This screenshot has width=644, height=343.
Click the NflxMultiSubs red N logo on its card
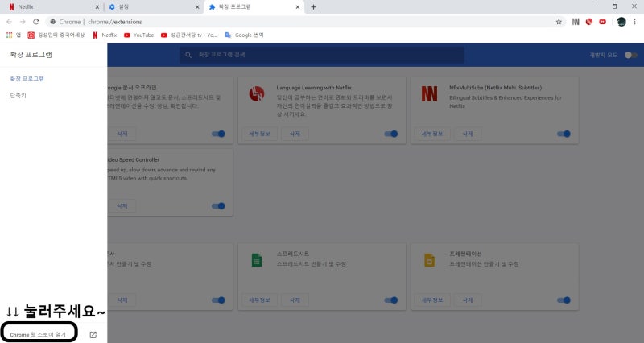[429, 93]
